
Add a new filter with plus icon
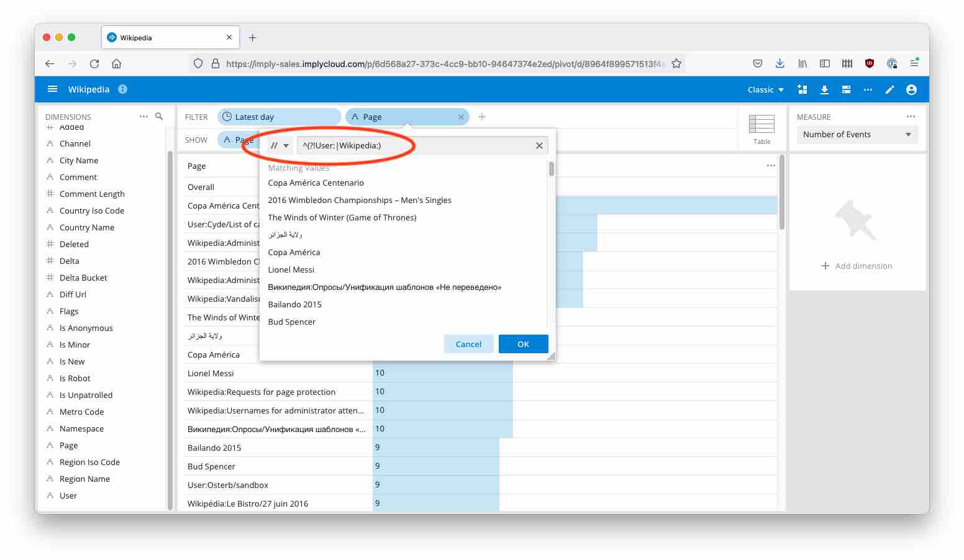pos(482,117)
